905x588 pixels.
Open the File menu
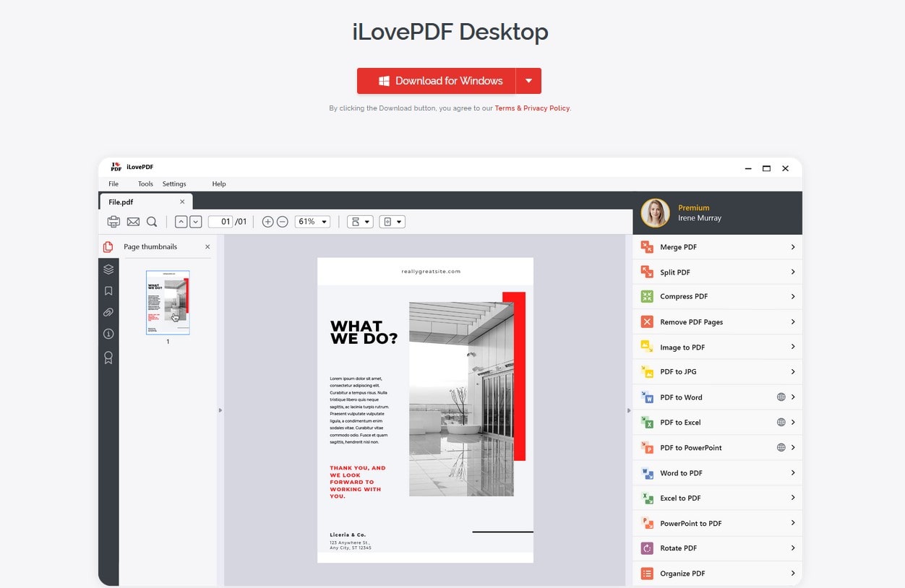[x=113, y=184]
